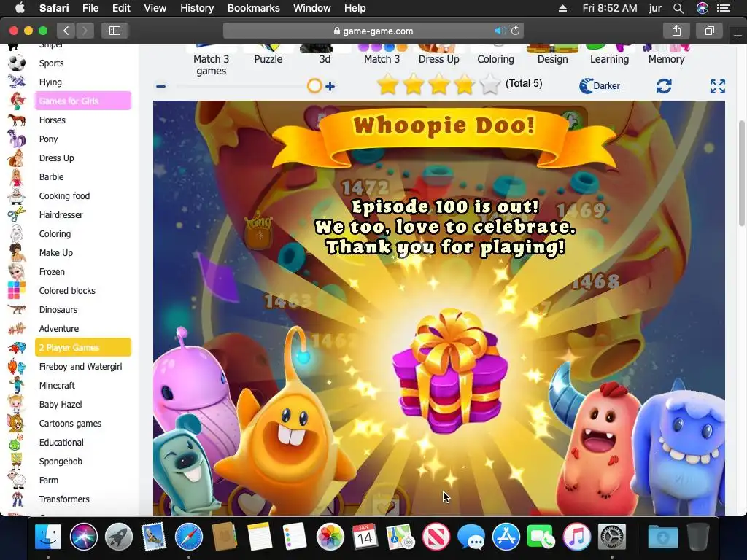This screenshot has height=560, width=747.
Task: Set the game size slider handle
Action: [314, 86]
